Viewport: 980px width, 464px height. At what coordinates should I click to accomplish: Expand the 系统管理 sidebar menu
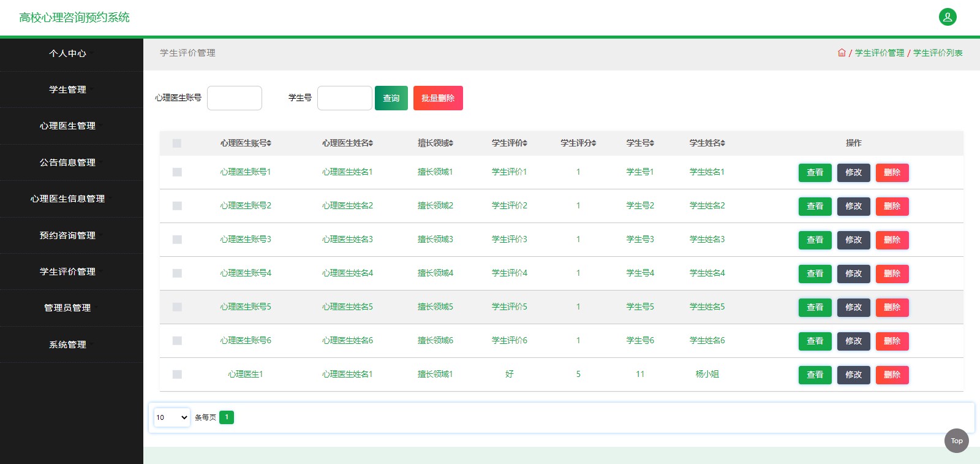(x=67, y=344)
